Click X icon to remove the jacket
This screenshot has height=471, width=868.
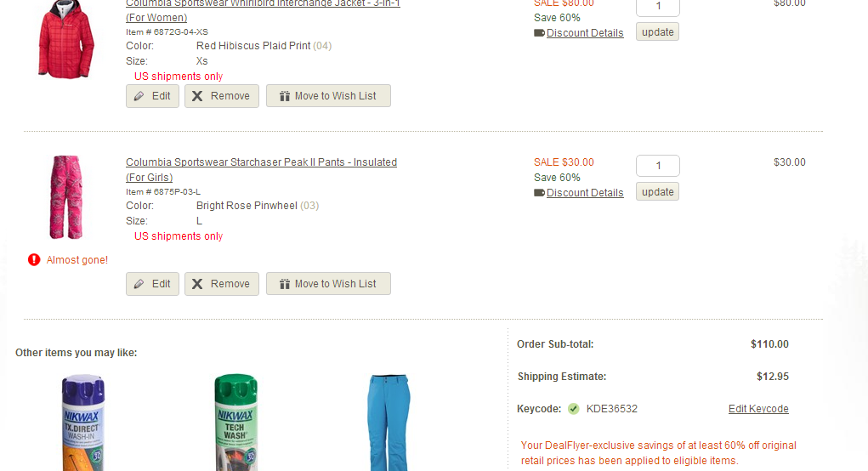tap(197, 96)
